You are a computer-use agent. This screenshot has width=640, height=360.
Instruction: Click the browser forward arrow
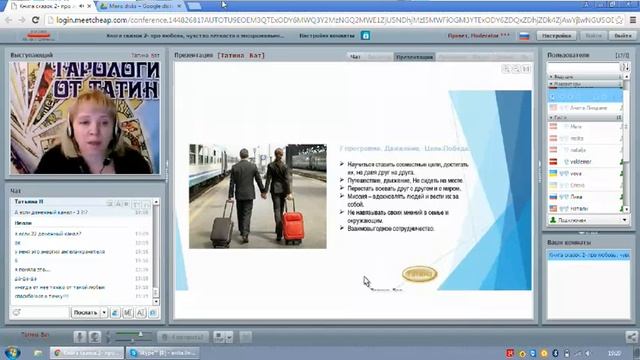(x=22, y=20)
